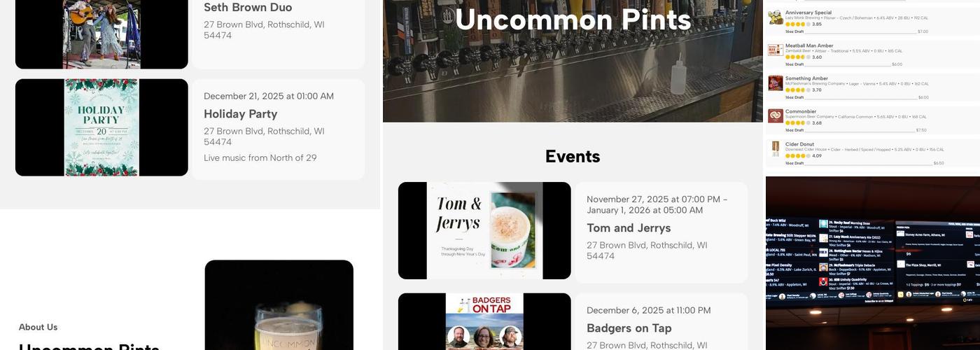Open the Tom and Jerrys event title
This screenshot has width=980, height=350.
tap(629, 228)
